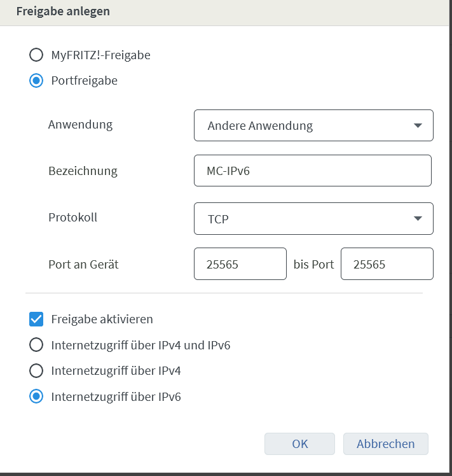The image size is (452, 476).
Task: Click the Port an Gerät start field
Action: [x=240, y=264]
